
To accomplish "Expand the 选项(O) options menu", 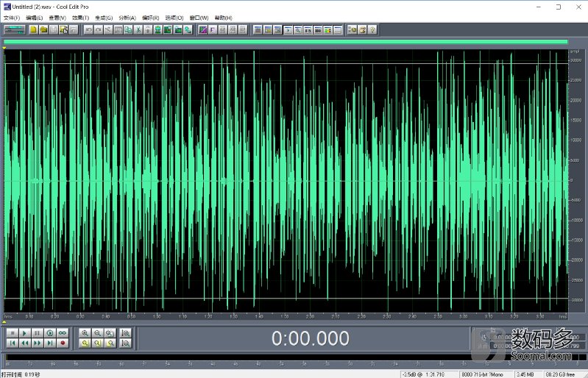I will 174,17.
